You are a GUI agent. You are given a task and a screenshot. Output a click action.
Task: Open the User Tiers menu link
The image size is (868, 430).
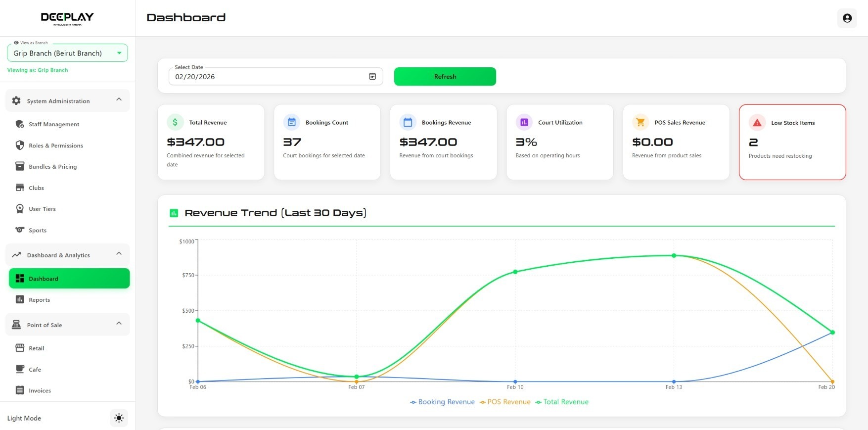coord(69,209)
